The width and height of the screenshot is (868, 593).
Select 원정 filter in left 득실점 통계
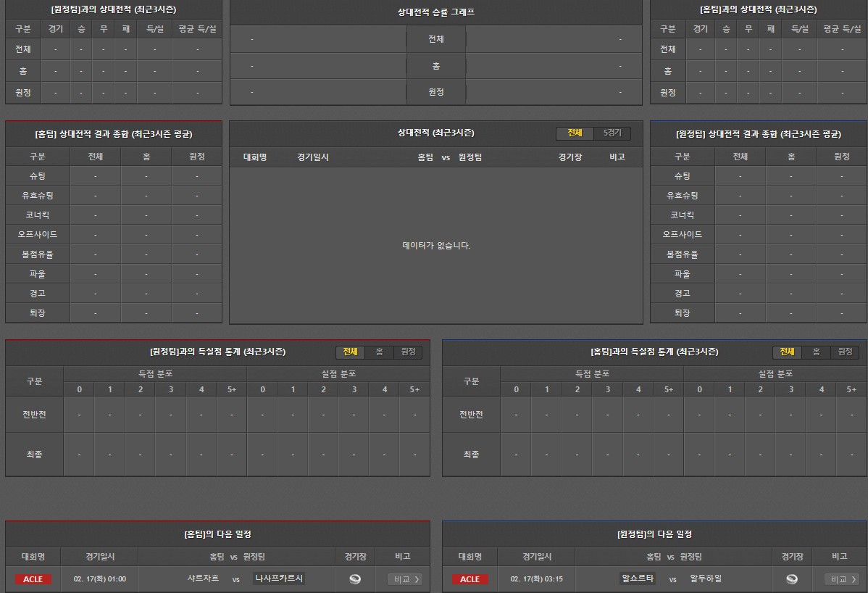click(x=408, y=352)
